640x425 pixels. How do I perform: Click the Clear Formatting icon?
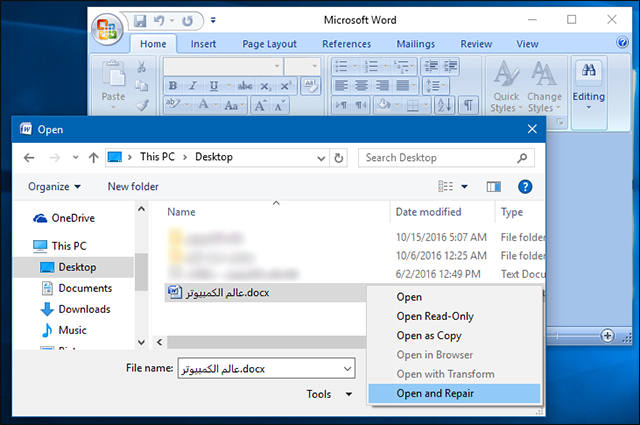click(311, 86)
